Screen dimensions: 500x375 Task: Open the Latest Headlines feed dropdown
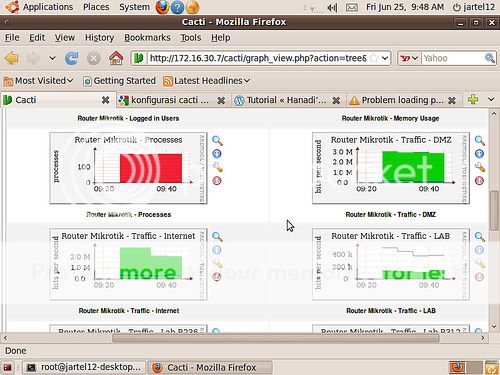(207, 81)
